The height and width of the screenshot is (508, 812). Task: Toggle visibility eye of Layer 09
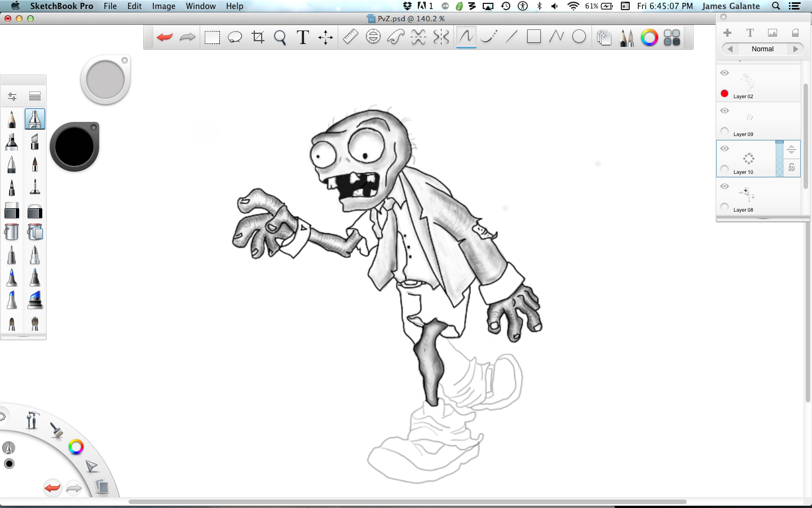(725, 111)
